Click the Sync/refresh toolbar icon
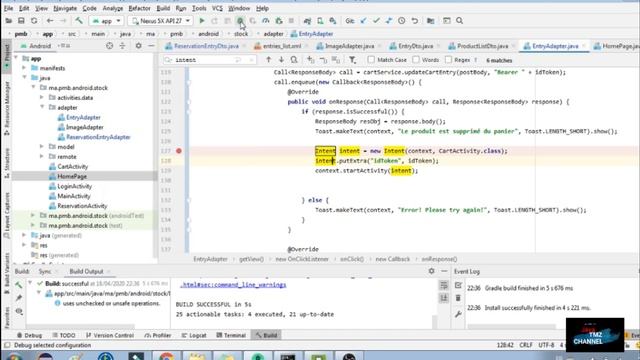The image size is (640, 360). [34, 21]
